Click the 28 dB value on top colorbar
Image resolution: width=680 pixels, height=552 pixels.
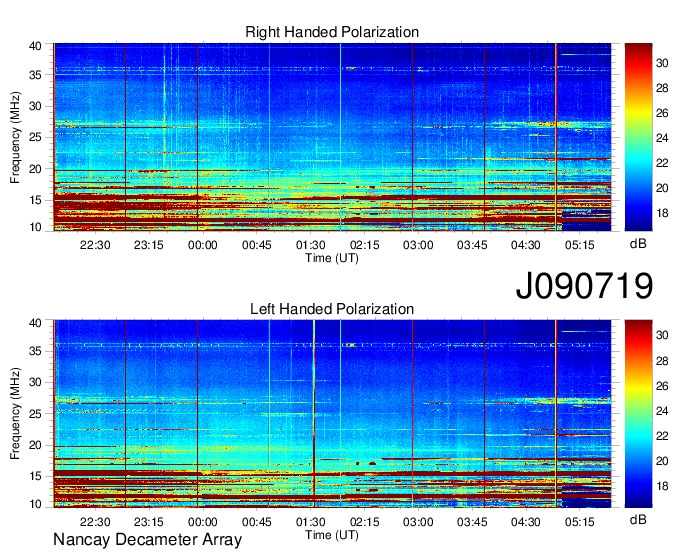(x=662, y=88)
